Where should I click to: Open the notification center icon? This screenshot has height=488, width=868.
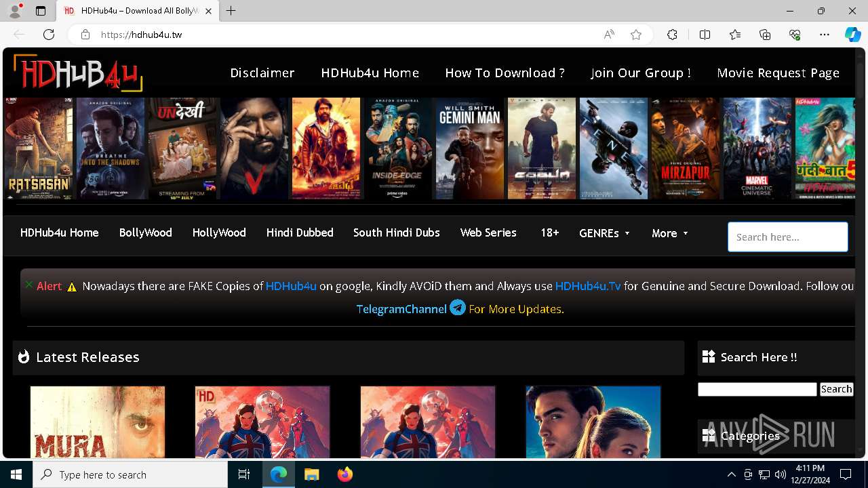pyautogui.click(x=846, y=474)
